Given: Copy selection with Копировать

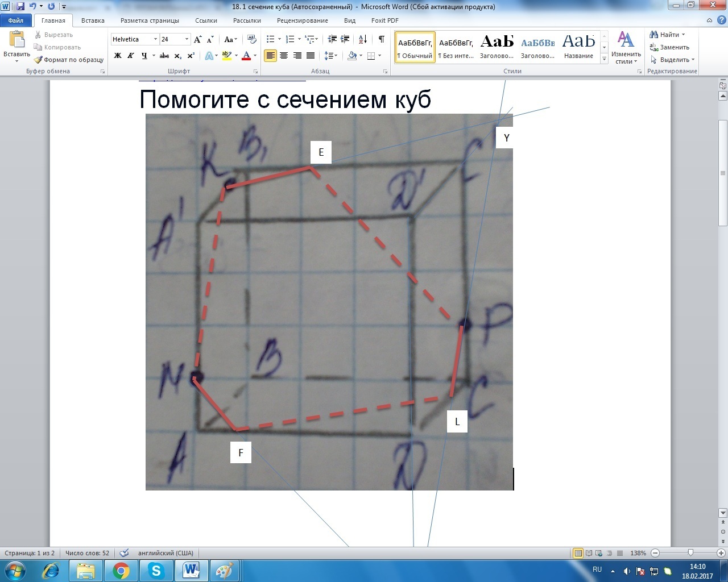Looking at the screenshot, I should click(x=57, y=47).
